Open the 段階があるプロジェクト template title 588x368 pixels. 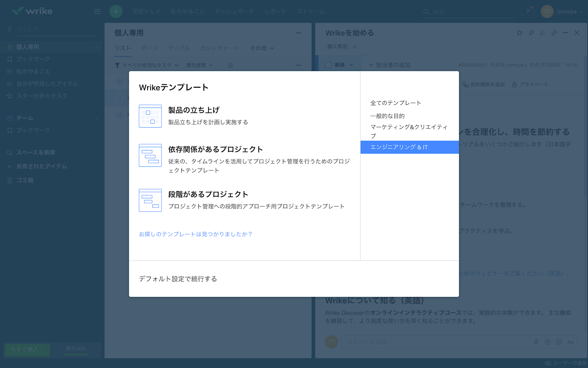[x=208, y=194]
